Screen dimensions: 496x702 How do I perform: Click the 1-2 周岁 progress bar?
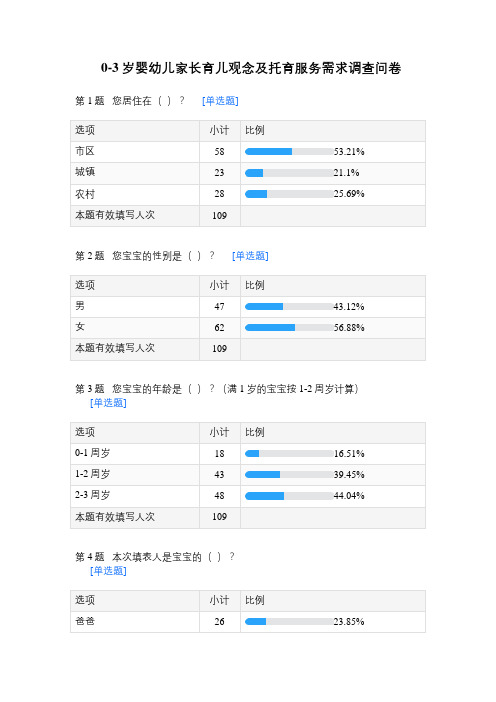point(289,474)
